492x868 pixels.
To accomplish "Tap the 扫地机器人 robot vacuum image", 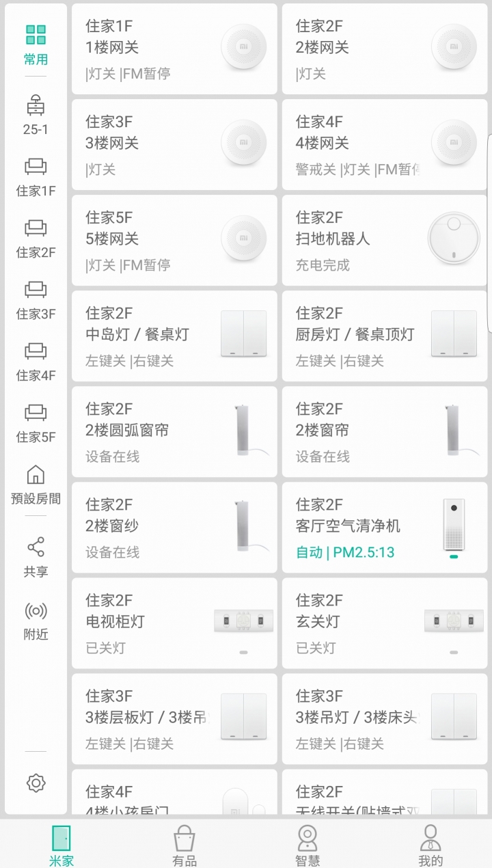I will click(x=454, y=239).
